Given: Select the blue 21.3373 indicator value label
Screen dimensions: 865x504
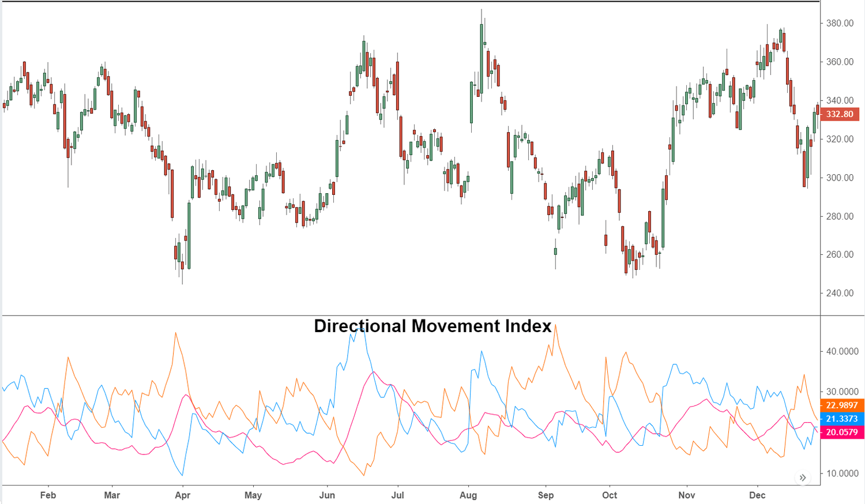Looking at the screenshot, I should click(x=842, y=419).
